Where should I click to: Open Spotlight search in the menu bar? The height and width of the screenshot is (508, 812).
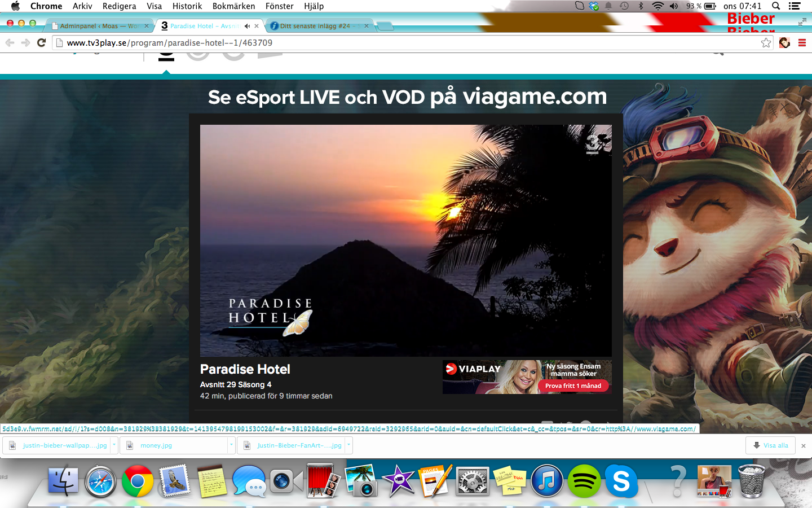pos(776,6)
